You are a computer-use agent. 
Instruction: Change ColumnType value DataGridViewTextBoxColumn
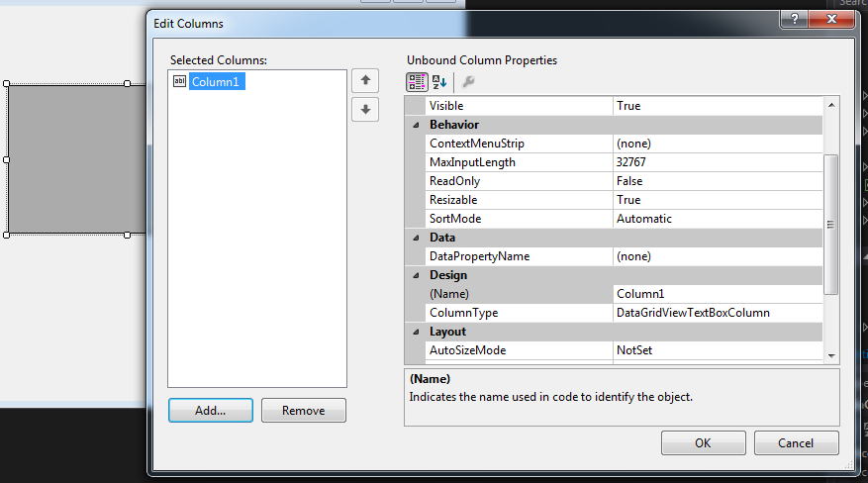[718, 313]
